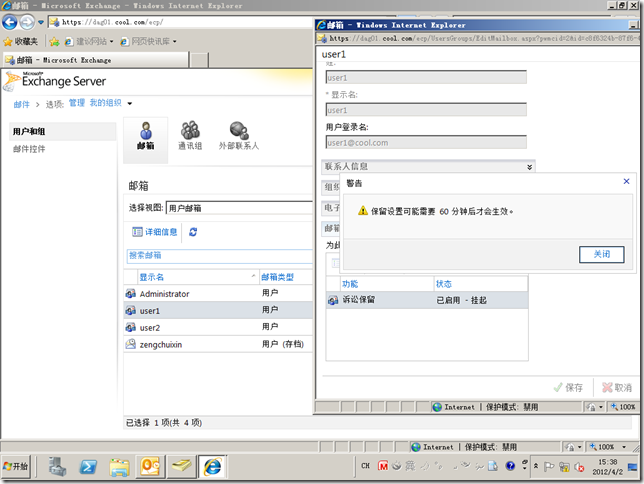Image resolution: width=644 pixels, height=484 pixels.
Task: Click the 开始 Start button
Action: click(x=17, y=467)
